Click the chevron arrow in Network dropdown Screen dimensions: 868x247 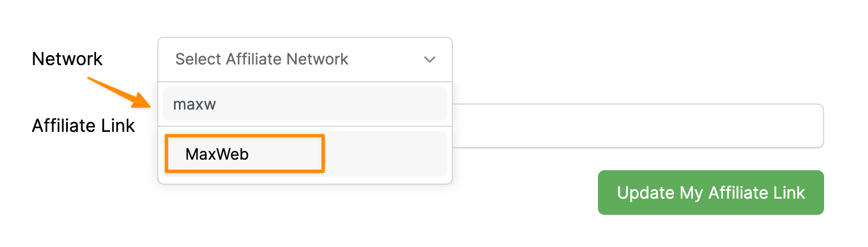pos(429,60)
